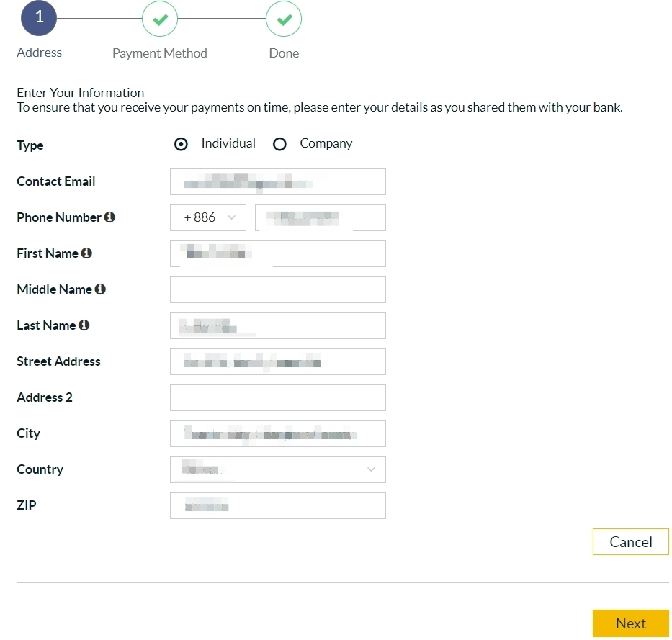Select the Address step circle numbered 1
The height and width of the screenshot is (640, 672).
tap(39, 18)
